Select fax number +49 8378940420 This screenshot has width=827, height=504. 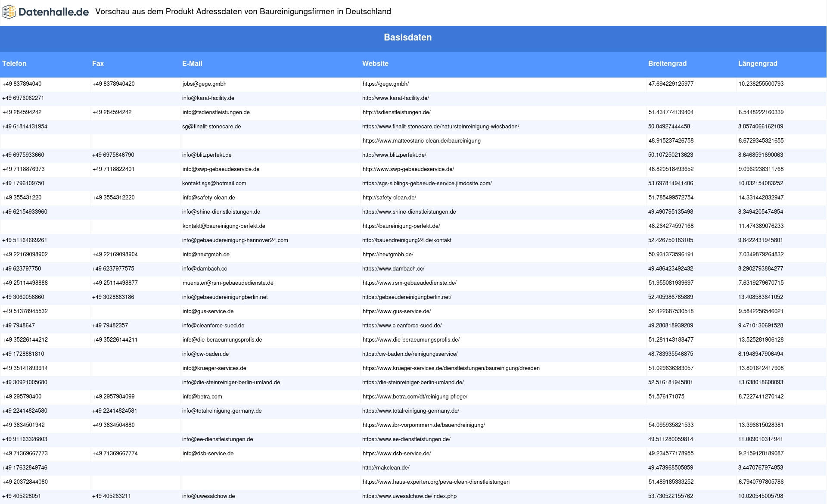click(113, 84)
